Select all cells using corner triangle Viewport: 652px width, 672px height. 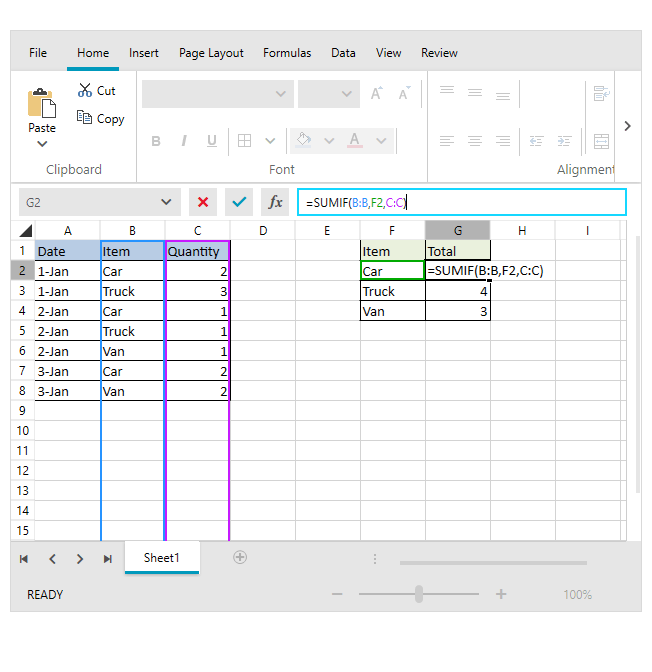[24, 231]
